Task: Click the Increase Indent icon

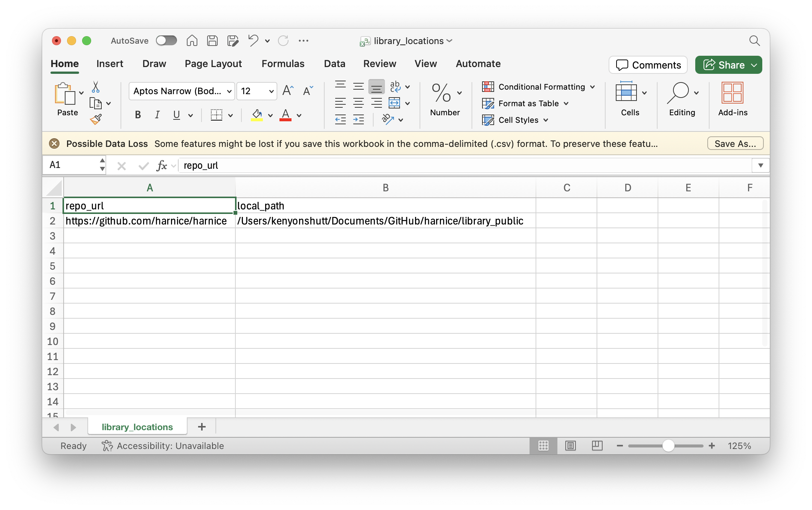Action: pyautogui.click(x=358, y=119)
